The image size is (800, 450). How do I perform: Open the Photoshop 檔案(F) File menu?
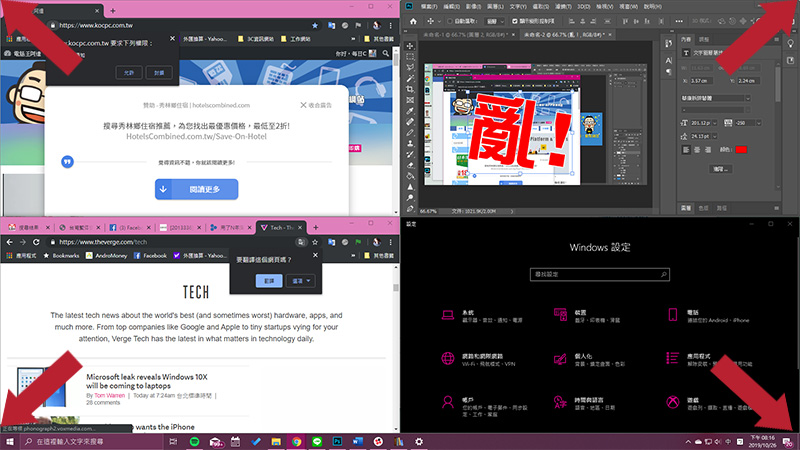(429, 7)
